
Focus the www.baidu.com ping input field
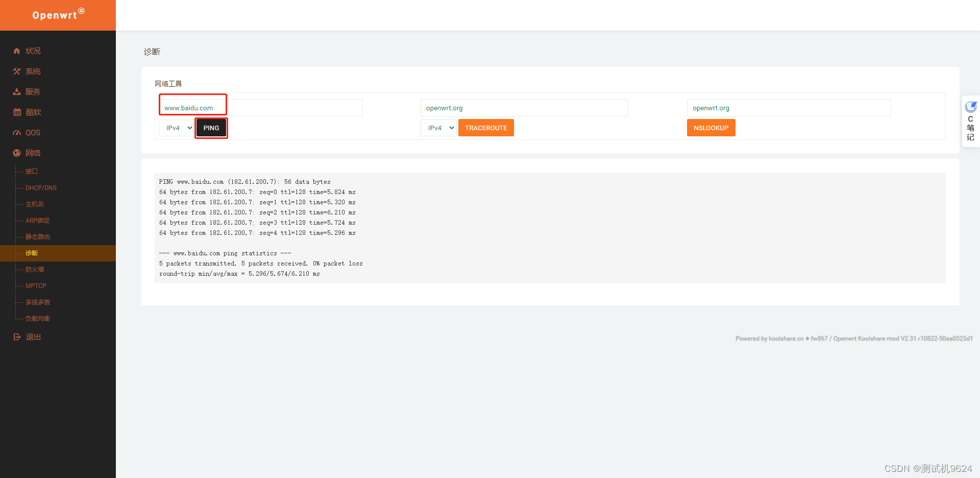(x=261, y=108)
